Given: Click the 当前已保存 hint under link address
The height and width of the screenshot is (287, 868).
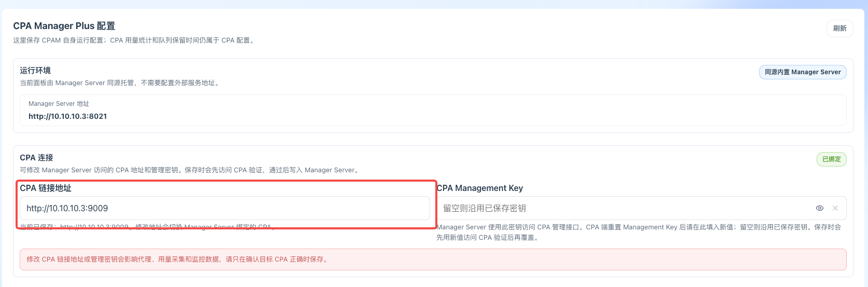Looking at the screenshot, I should tap(148, 227).
